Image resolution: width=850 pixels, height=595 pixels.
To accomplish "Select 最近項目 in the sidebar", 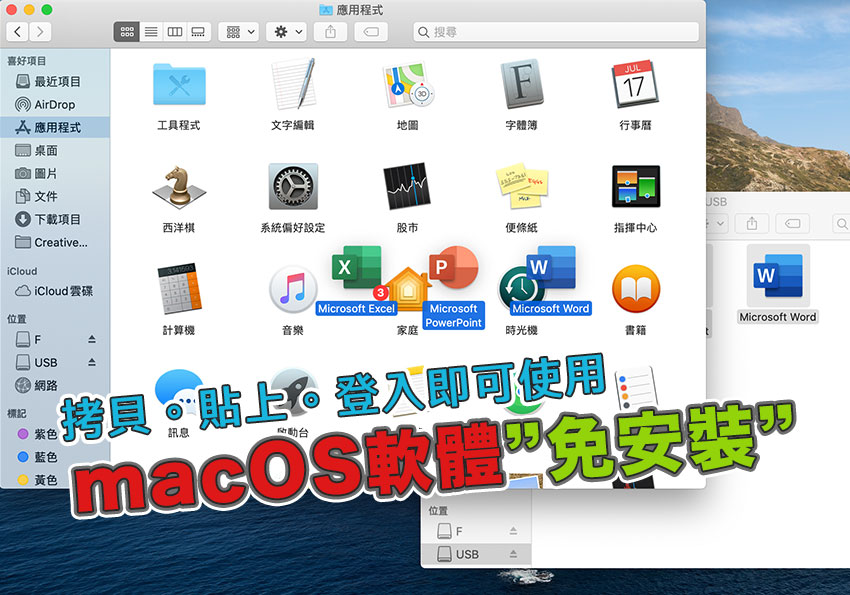I will click(x=55, y=82).
